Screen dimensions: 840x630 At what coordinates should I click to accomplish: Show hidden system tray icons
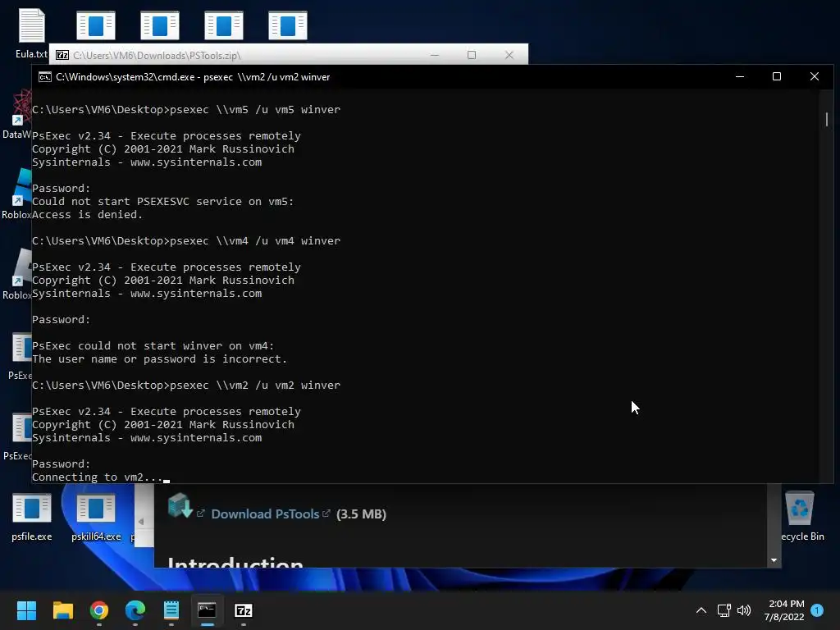point(701,610)
